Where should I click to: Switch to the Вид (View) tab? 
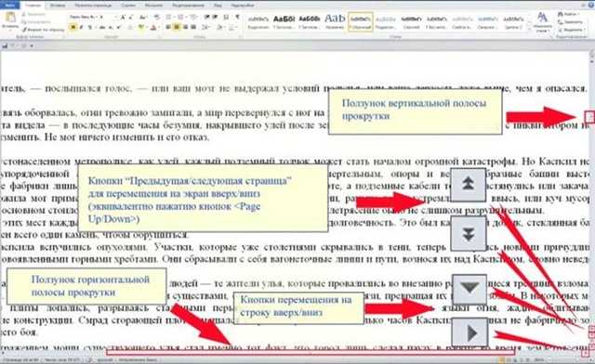click(x=218, y=6)
